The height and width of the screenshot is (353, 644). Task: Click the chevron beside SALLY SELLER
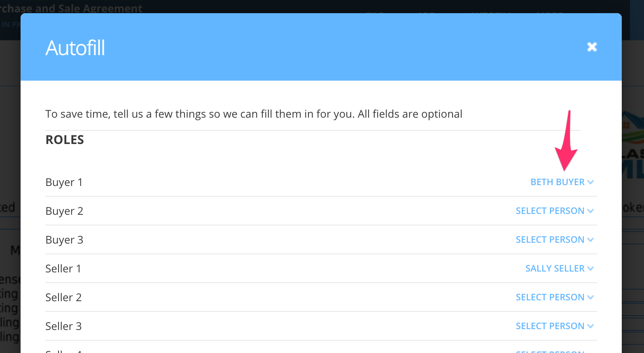[x=590, y=269]
